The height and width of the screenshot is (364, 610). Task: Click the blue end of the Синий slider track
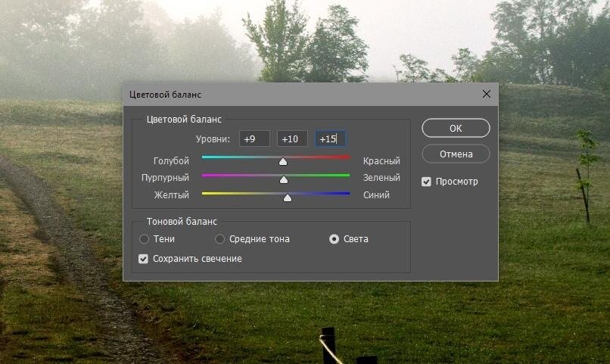coord(346,193)
